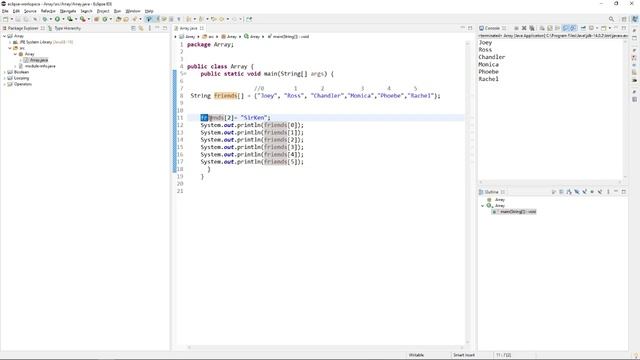
Task: Click Remove Launch X icon in Console
Action: pyautogui.click(x=524, y=28)
